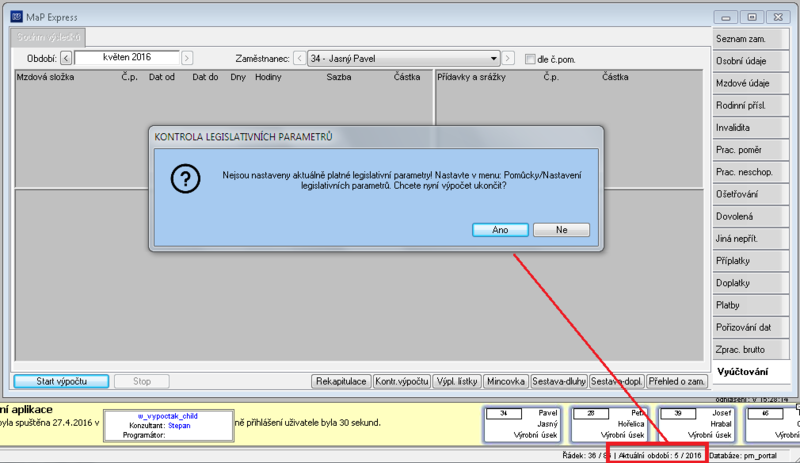The height and width of the screenshot is (463, 800).
Task: Select next employee arrow
Action: tap(508, 58)
